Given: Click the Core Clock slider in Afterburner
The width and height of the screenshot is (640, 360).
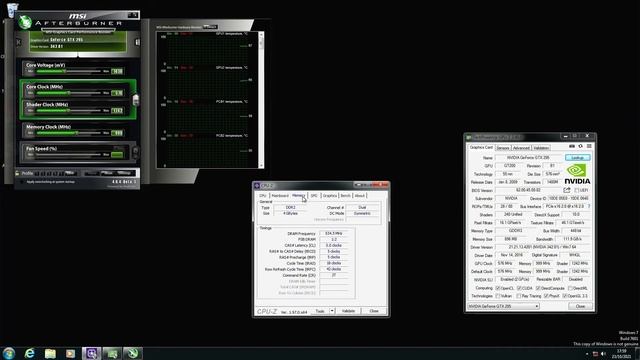Looking at the screenshot, I should coord(69,93).
